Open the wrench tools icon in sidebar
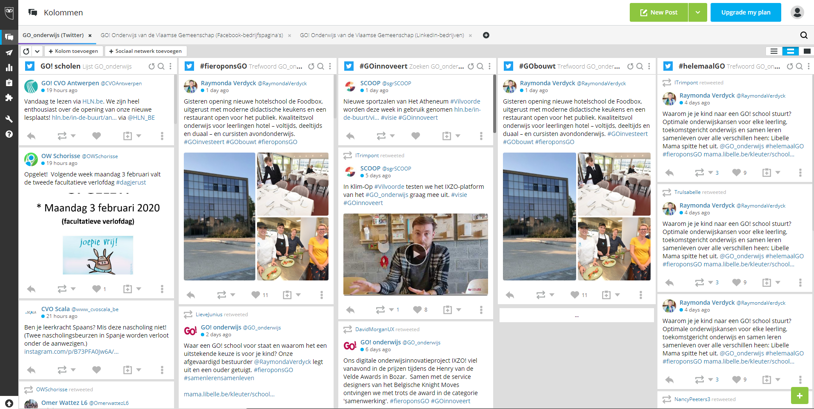Viewport: 814px width, 409px height. (x=9, y=119)
